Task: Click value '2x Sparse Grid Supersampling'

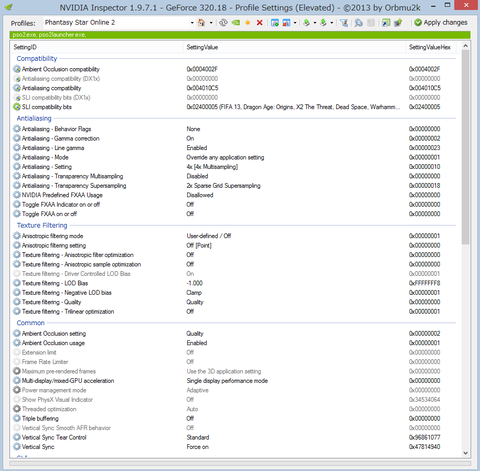Action: tap(223, 186)
